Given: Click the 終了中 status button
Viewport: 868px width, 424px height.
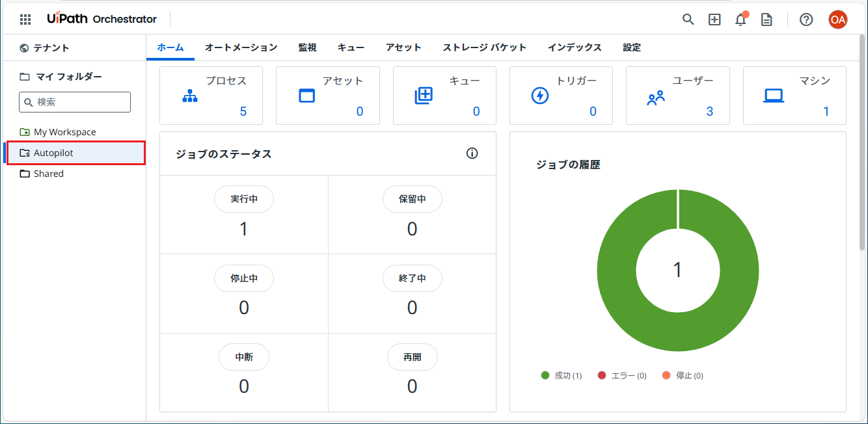Looking at the screenshot, I should pyautogui.click(x=413, y=278).
